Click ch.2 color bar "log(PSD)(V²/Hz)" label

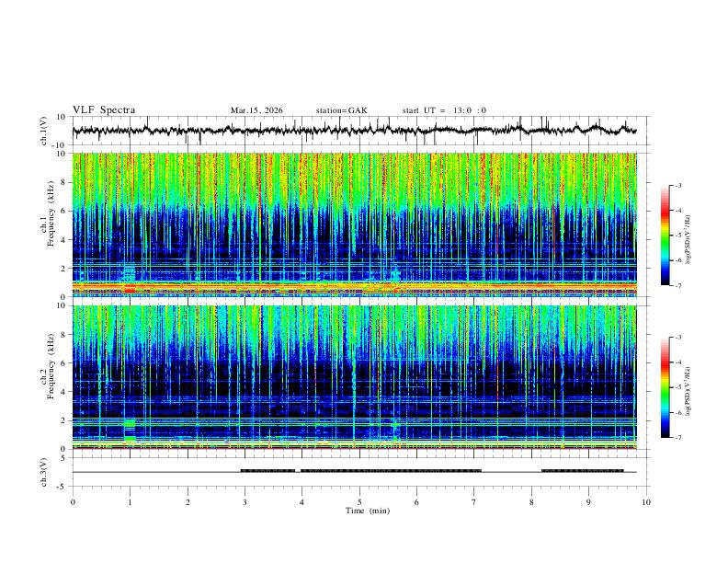[x=688, y=392]
